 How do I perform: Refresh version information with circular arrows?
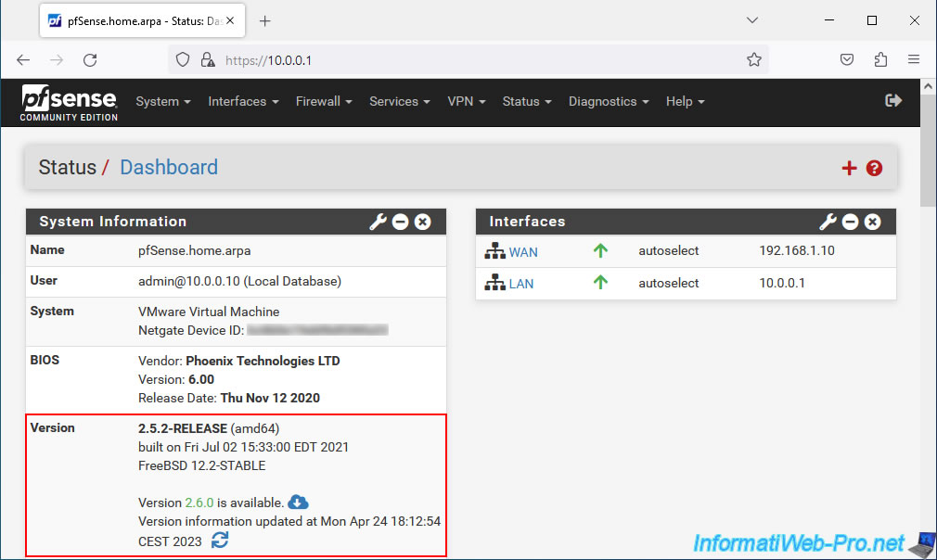pos(220,541)
